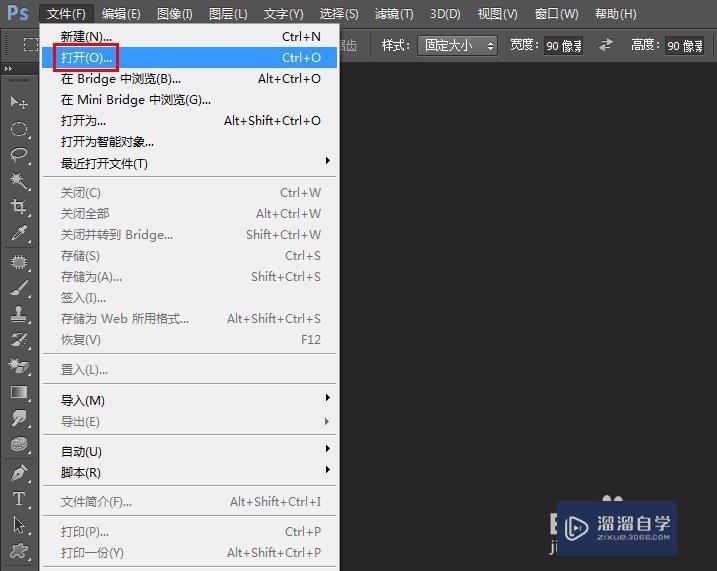
Task: Expand 最近打开文件(T) submenu
Action: (189, 163)
